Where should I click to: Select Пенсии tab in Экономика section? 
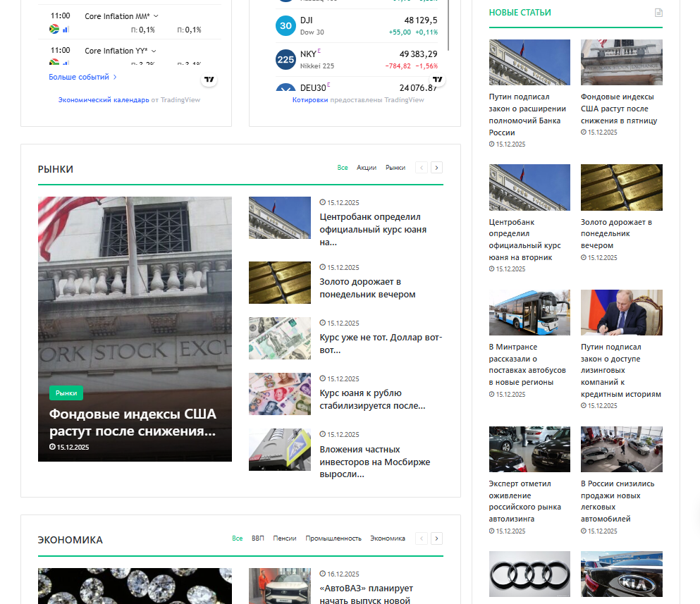tap(285, 539)
